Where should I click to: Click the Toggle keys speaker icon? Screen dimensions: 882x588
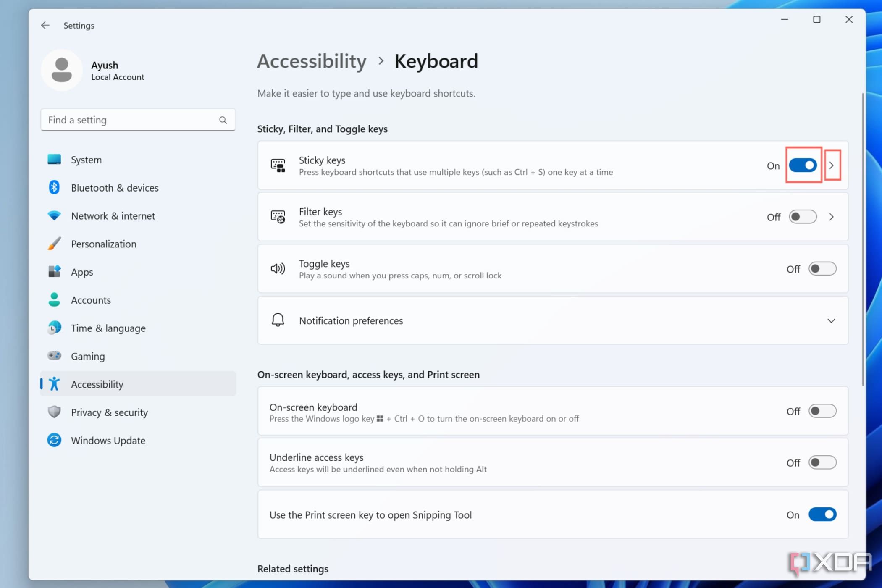278,269
